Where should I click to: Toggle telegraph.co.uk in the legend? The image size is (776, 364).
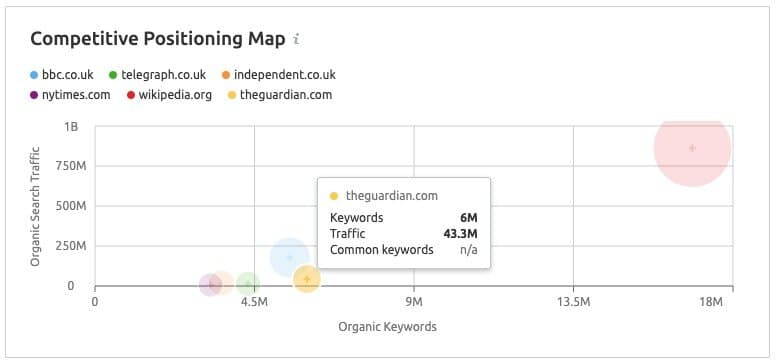click(x=157, y=75)
